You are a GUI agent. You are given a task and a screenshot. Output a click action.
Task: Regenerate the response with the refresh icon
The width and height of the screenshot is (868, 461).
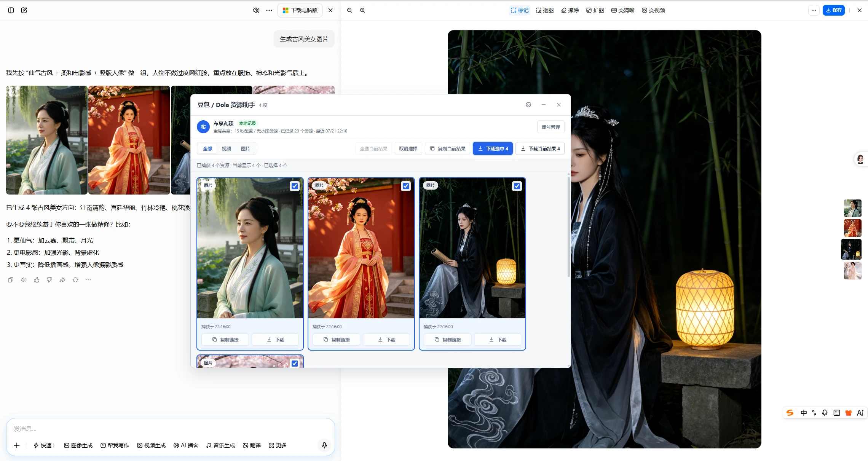click(x=75, y=280)
